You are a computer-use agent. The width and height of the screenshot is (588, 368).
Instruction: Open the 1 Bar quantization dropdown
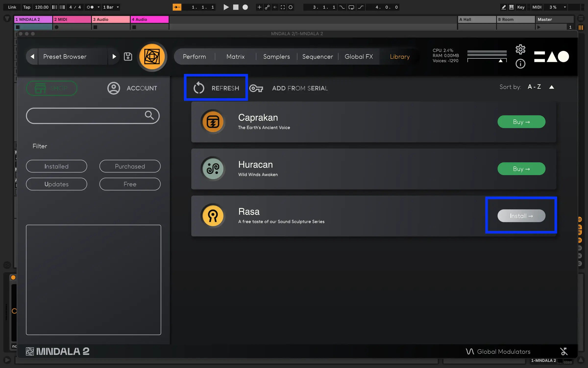point(111,7)
